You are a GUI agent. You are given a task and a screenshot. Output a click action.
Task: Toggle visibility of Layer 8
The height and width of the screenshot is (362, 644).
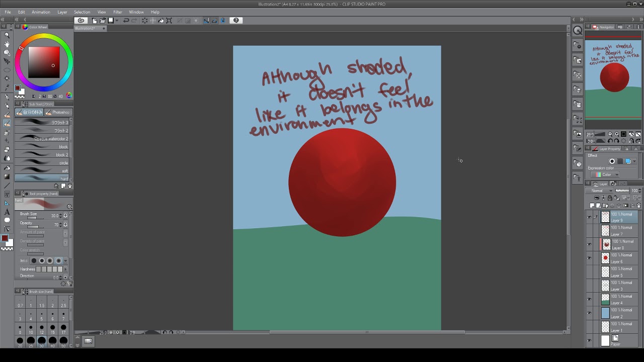(589, 244)
